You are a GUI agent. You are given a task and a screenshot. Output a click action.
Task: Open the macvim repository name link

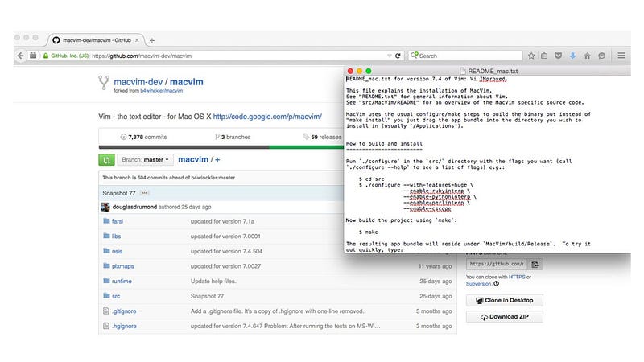click(x=187, y=82)
